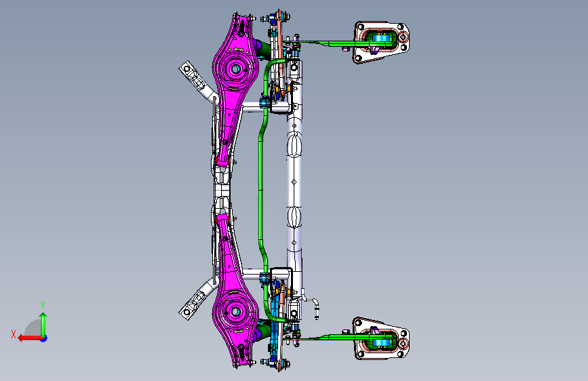Pick the blue bushing in upper right bracket

point(382,38)
